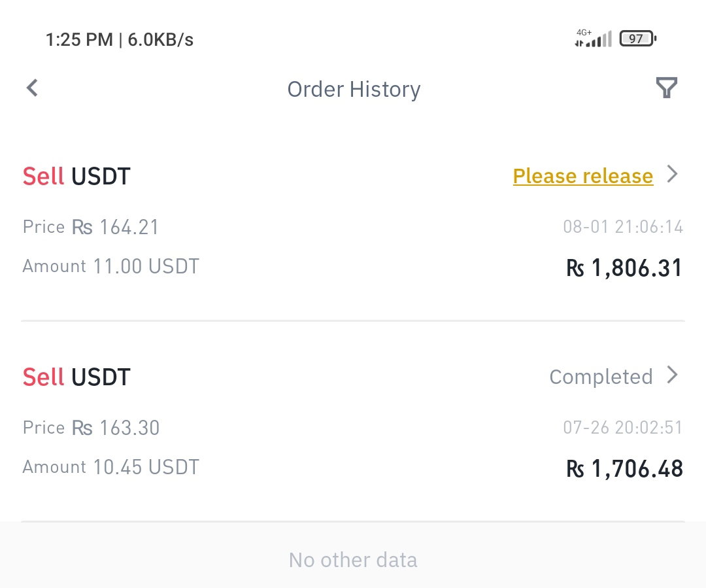Tap the 4G+ signal strength icon
The width and height of the screenshot is (706, 588).
(593, 38)
